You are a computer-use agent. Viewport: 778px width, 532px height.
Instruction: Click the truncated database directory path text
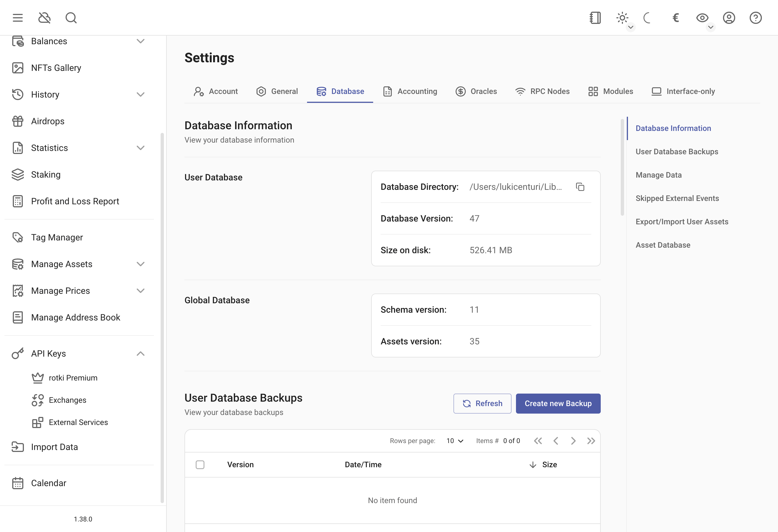pyautogui.click(x=515, y=187)
